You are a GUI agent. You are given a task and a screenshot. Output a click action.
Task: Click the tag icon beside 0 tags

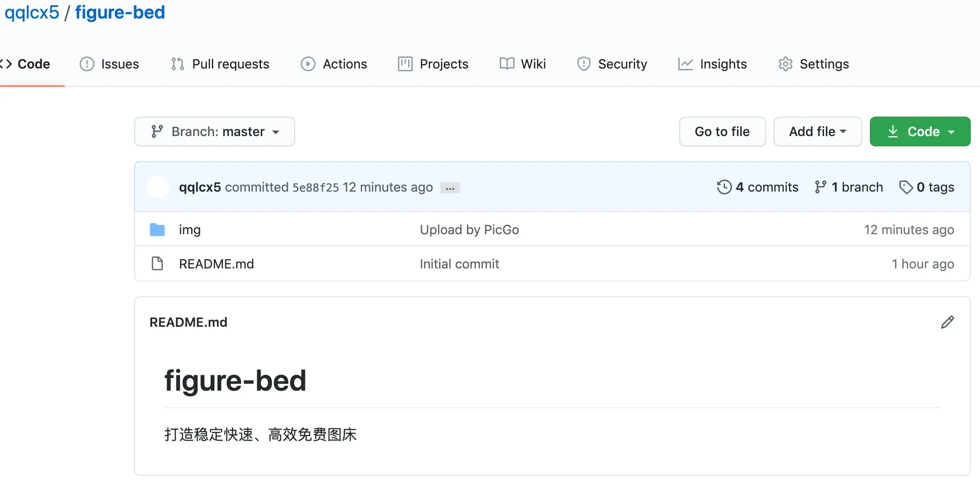[x=906, y=187]
